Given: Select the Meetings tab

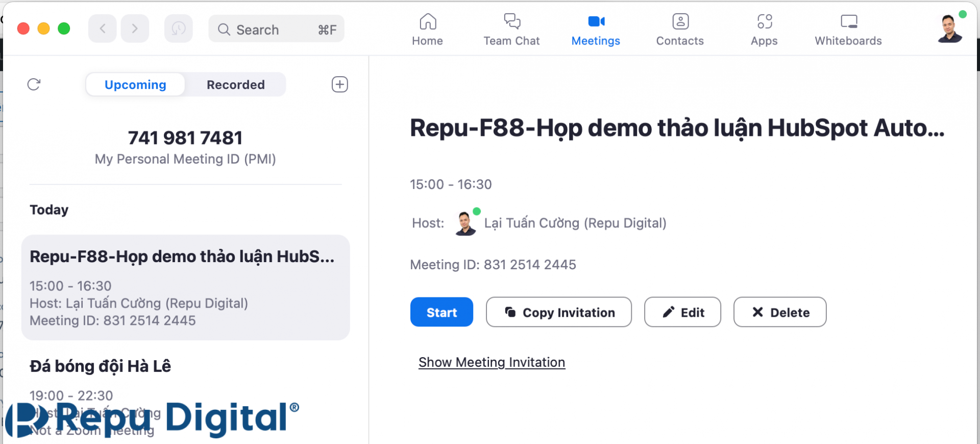Looking at the screenshot, I should click(x=596, y=30).
